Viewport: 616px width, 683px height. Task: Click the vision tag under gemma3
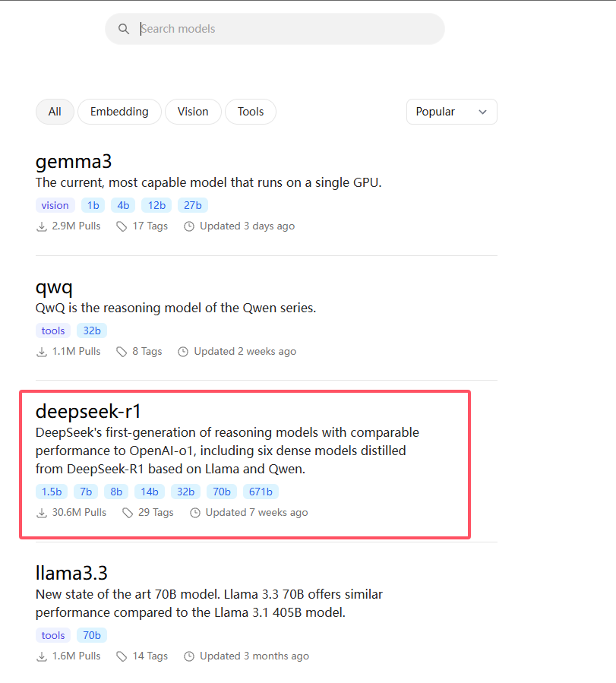pos(55,205)
